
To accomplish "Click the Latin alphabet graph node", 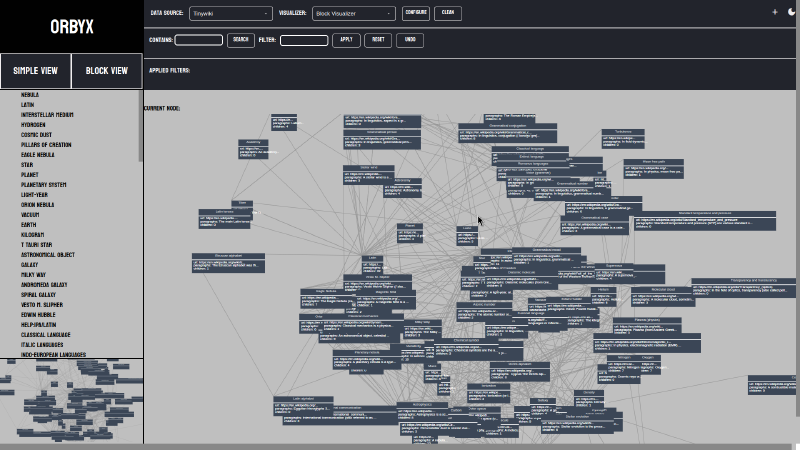I will coord(303,406).
